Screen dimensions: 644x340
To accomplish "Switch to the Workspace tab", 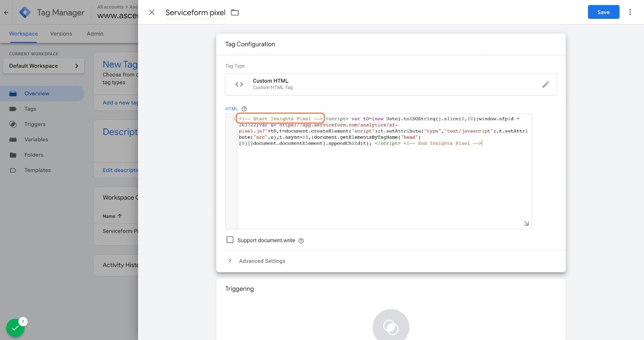I will [23, 34].
